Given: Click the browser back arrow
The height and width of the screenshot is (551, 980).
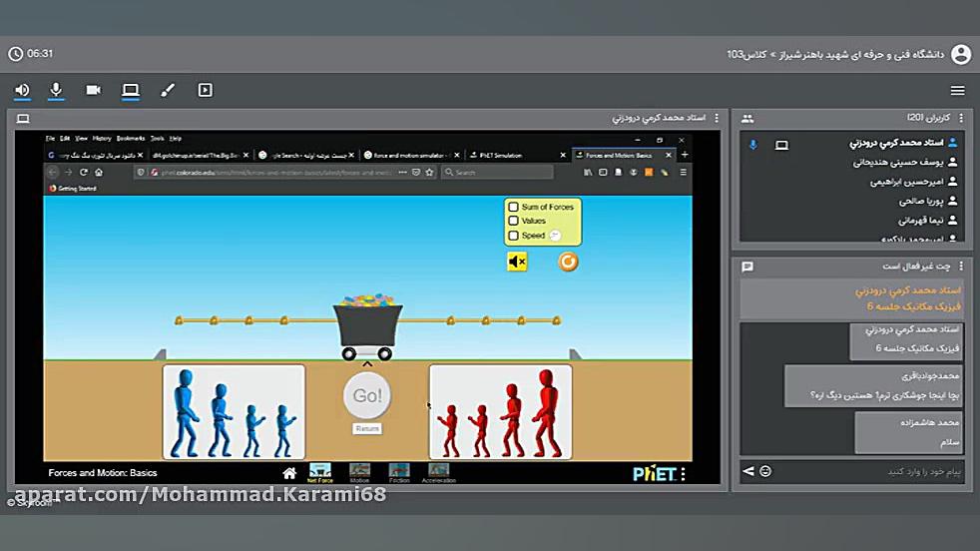Looking at the screenshot, I should click(53, 172).
